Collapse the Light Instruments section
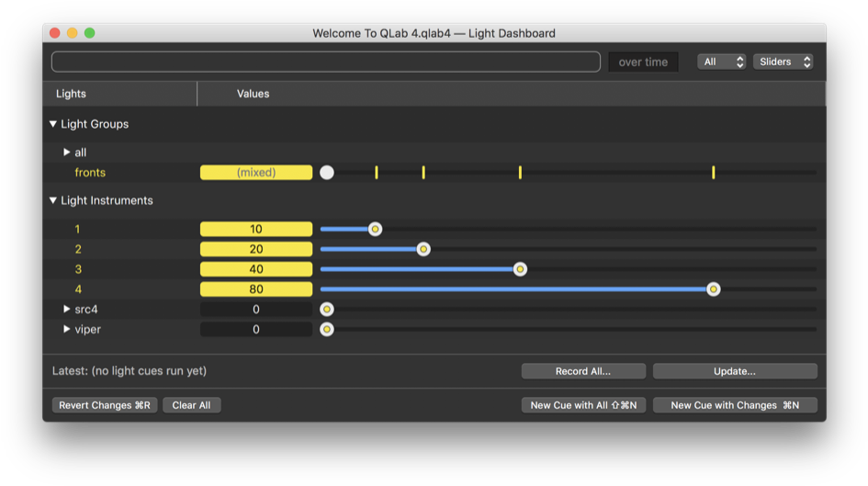The width and height of the screenshot is (868, 486). (x=53, y=200)
